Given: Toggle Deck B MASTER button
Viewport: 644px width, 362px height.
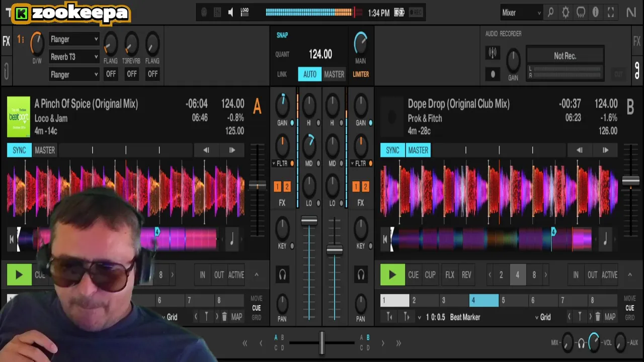Looking at the screenshot, I should click(x=418, y=150).
